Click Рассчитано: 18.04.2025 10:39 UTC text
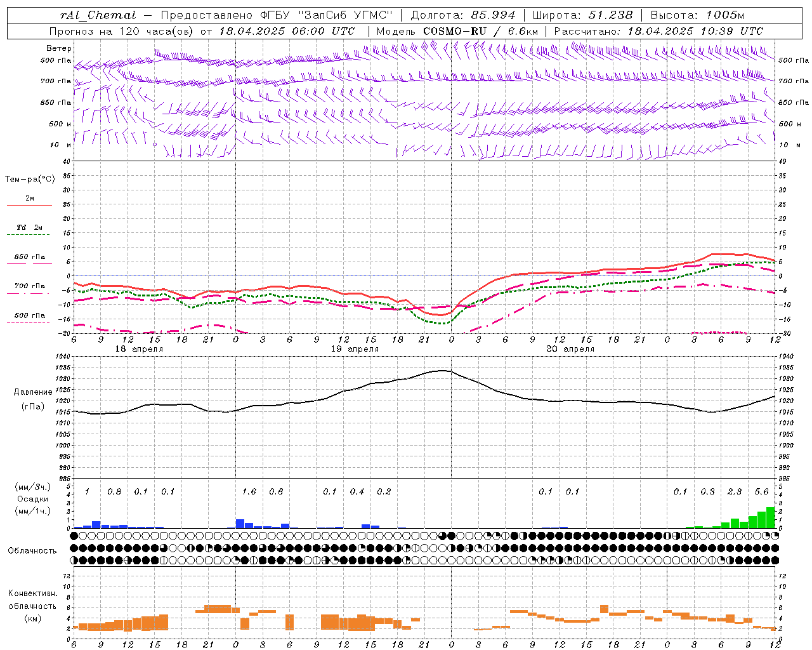Image resolution: width=812 pixels, height=650 pixels. [x=658, y=31]
